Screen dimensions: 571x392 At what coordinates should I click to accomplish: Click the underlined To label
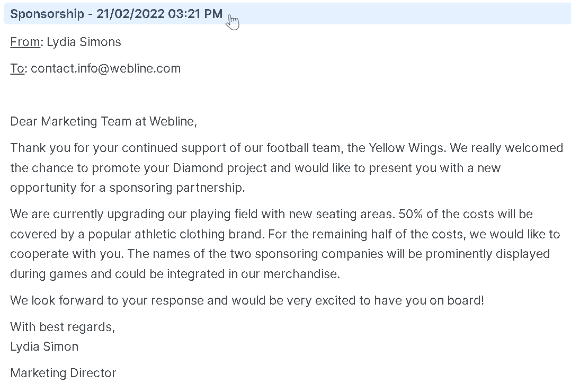point(17,68)
